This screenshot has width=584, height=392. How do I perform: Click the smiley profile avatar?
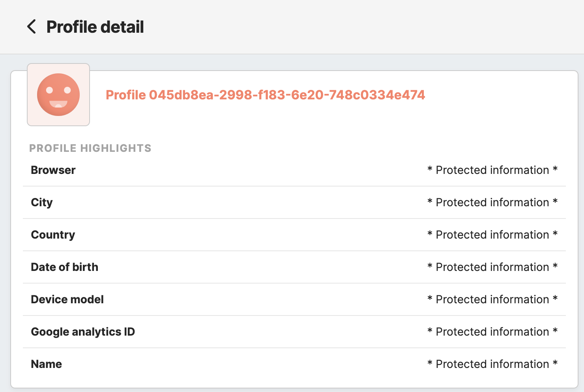(58, 95)
